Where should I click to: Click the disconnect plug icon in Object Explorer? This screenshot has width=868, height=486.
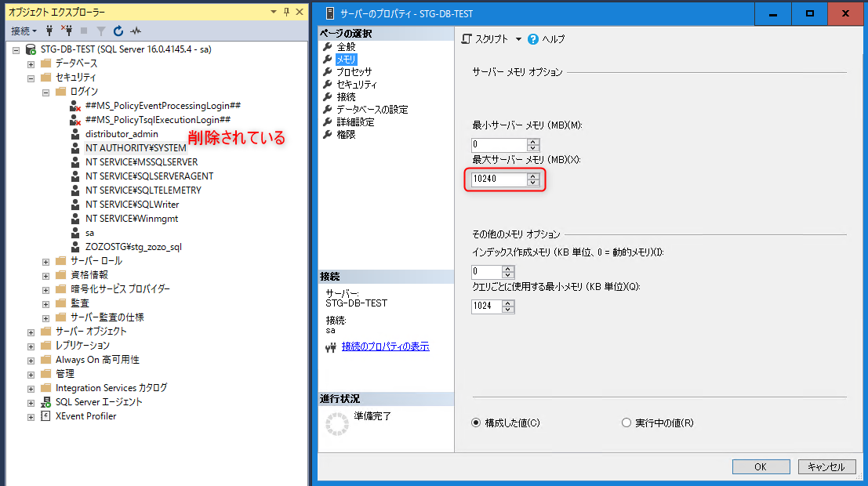coord(67,31)
